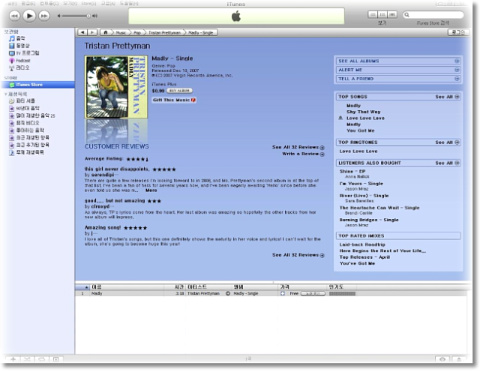The image size is (480, 371).
Task: Click Tristan Prettyman in breadcrumb path
Action: 164,33
